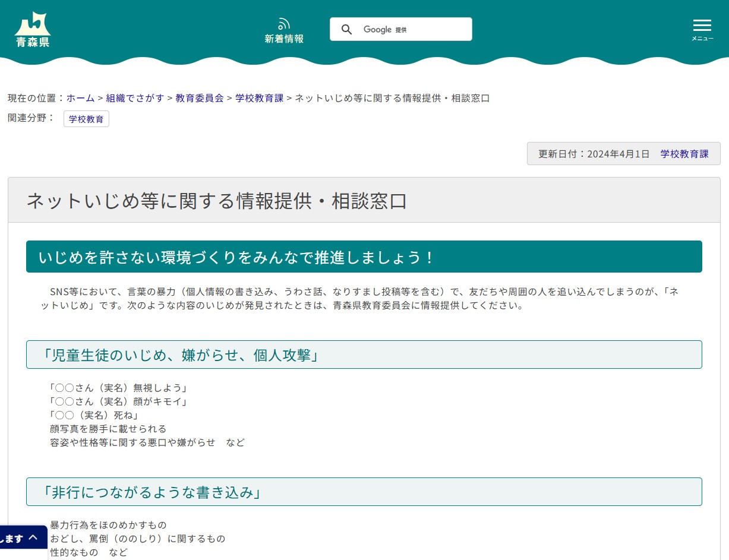This screenshot has width=729, height=560.
Task: Click the 提供 label next to Google
Action: coord(401,30)
